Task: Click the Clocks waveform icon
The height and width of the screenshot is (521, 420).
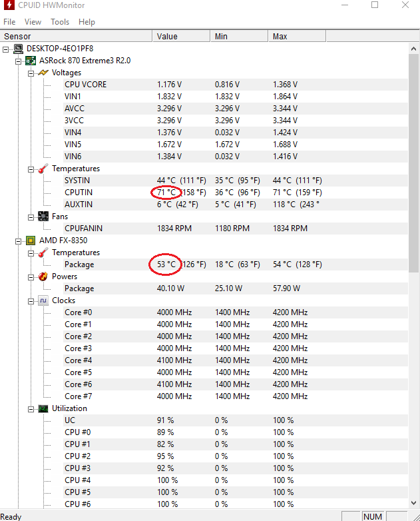Action: 43,300
